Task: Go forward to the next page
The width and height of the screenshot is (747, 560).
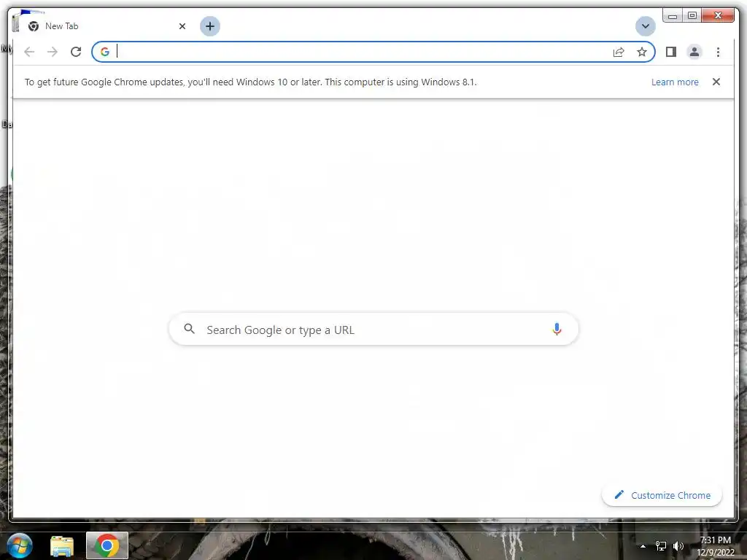Action: point(53,52)
